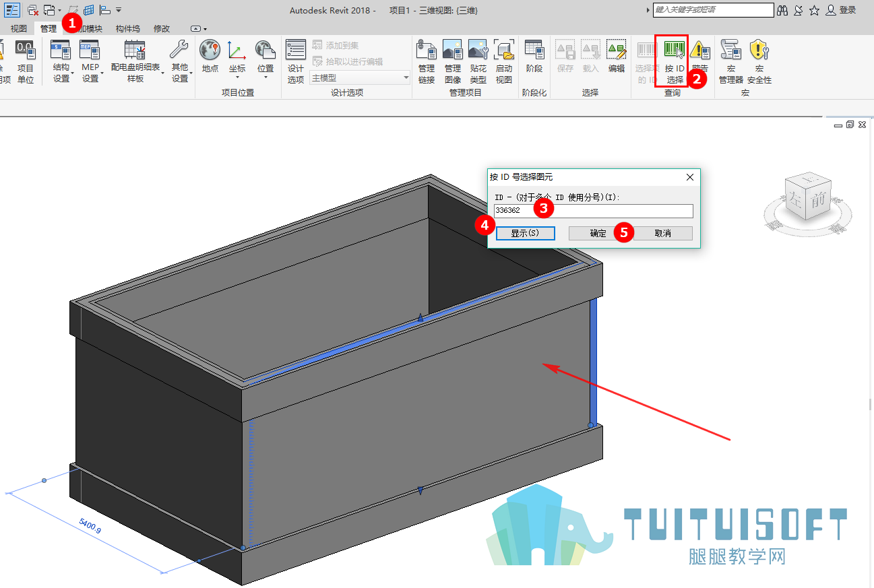
Task: Open the 设计选项 (Design Options) tool
Action: coord(296,61)
